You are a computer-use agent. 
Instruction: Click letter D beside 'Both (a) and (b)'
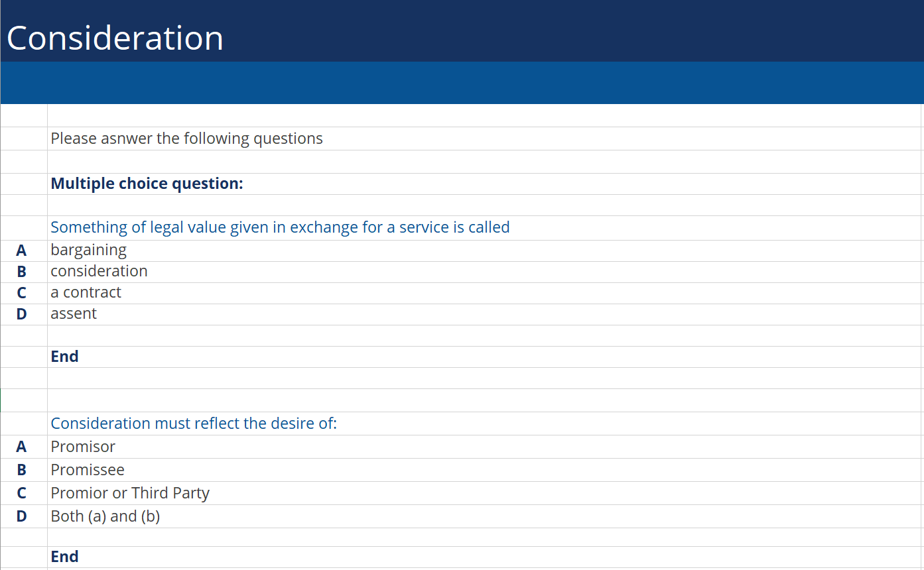21,516
